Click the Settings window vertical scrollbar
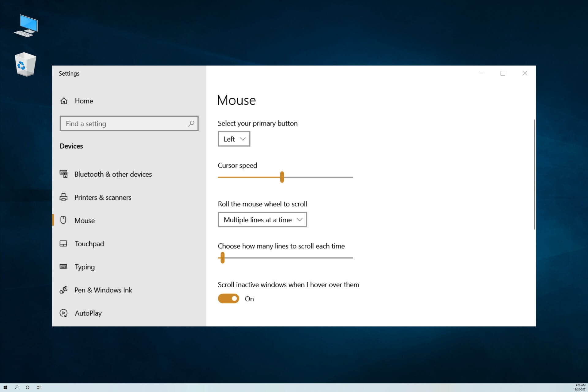Screen dimensions: 588x392 coord(534,175)
